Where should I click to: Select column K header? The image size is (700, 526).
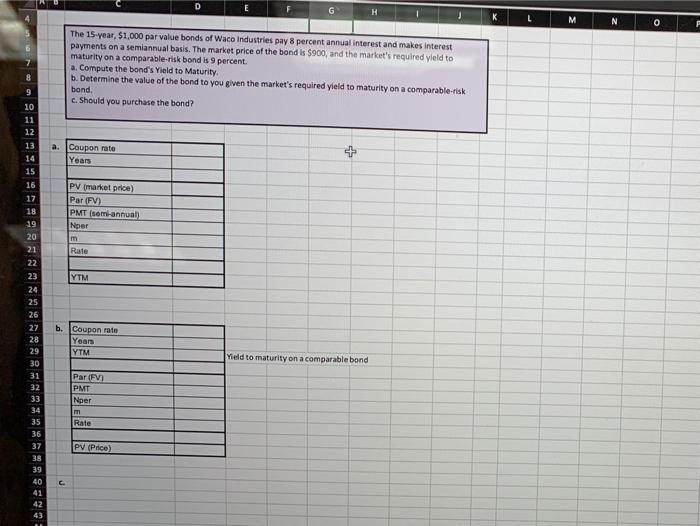[494, 17]
